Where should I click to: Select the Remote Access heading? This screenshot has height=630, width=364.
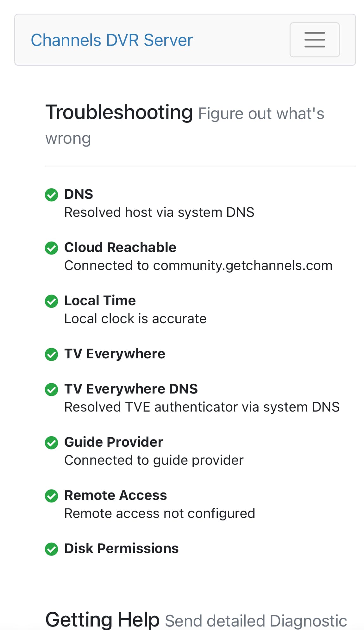pos(115,495)
